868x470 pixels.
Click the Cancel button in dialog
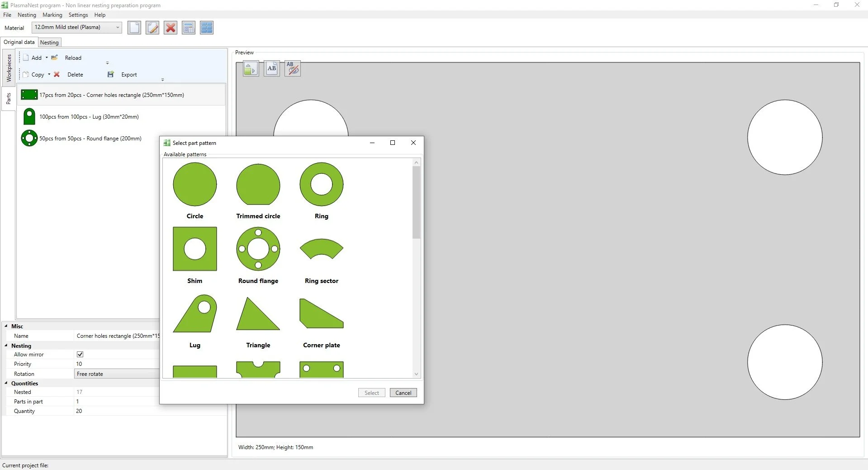pos(403,393)
